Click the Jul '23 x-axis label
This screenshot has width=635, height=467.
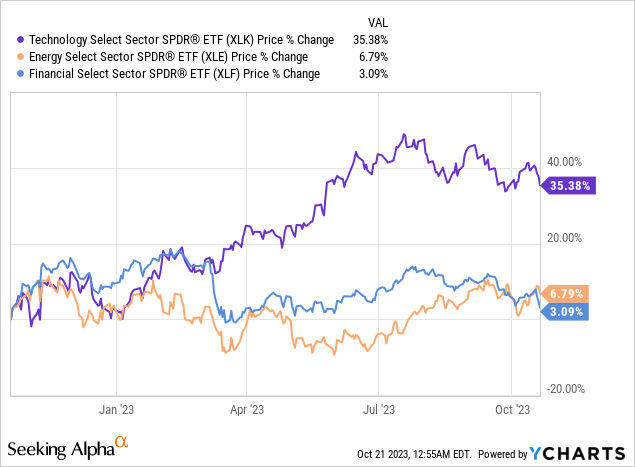(x=379, y=408)
